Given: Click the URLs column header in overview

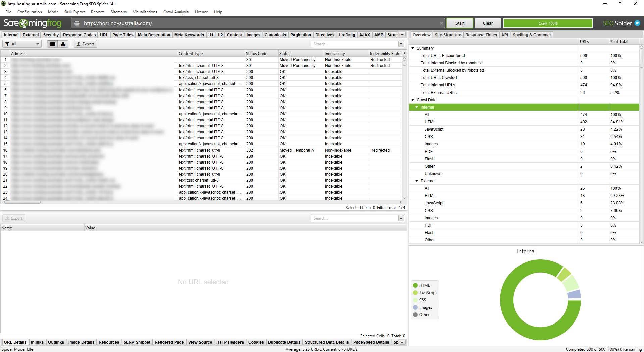Looking at the screenshot, I should click(x=594, y=42).
